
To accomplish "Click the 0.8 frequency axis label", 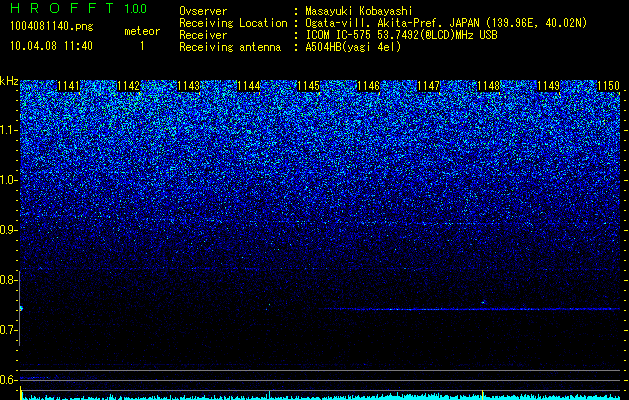I will point(8,280).
